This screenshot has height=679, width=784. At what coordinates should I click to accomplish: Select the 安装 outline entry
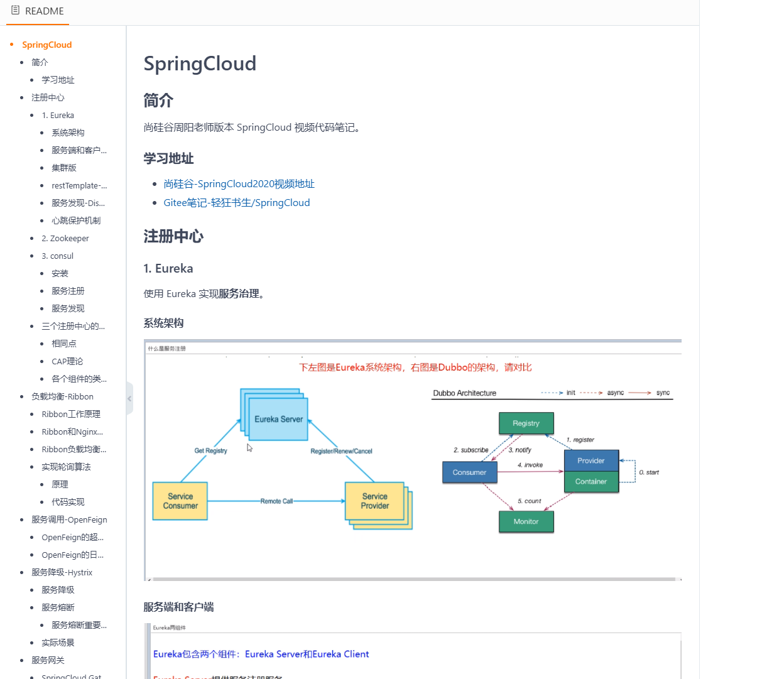[x=60, y=273]
